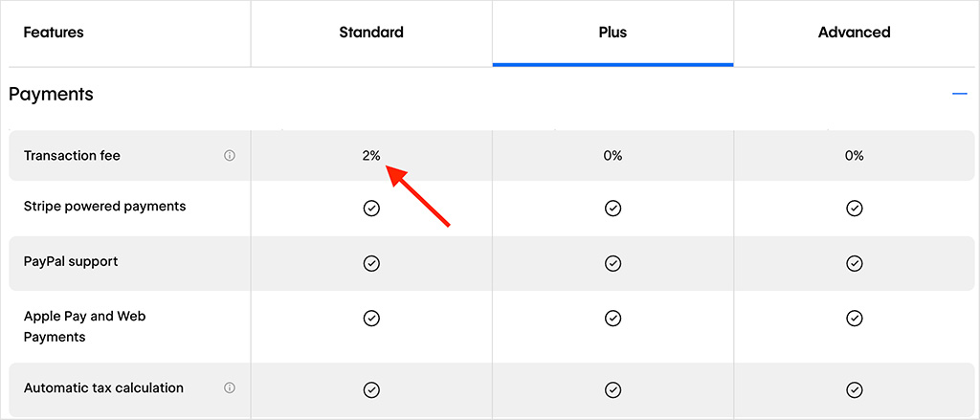
Task: Select the Advanced plan column header
Action: tap(855, 33)
